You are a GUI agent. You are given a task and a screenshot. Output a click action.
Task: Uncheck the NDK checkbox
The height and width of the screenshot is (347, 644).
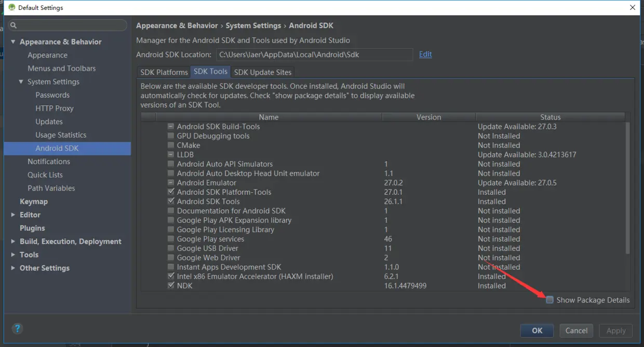coord(171,286)
